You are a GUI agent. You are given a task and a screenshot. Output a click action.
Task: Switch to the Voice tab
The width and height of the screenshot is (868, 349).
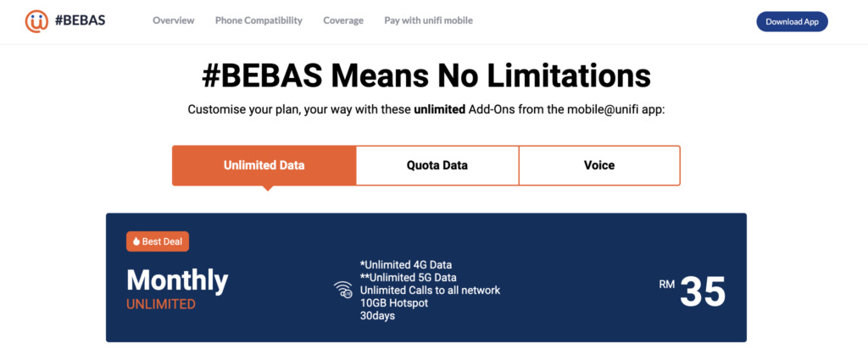[x=599, y=165]
